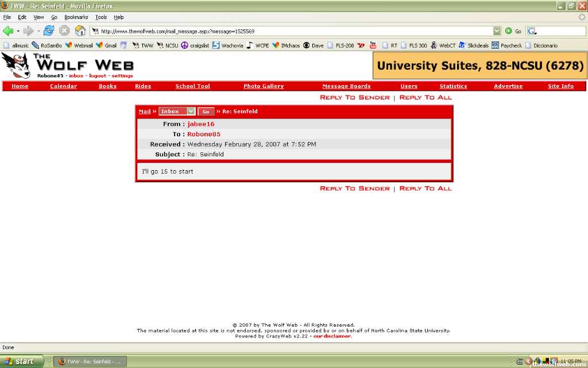Click the green Back arrow button
588x368 pixels.
8,31
